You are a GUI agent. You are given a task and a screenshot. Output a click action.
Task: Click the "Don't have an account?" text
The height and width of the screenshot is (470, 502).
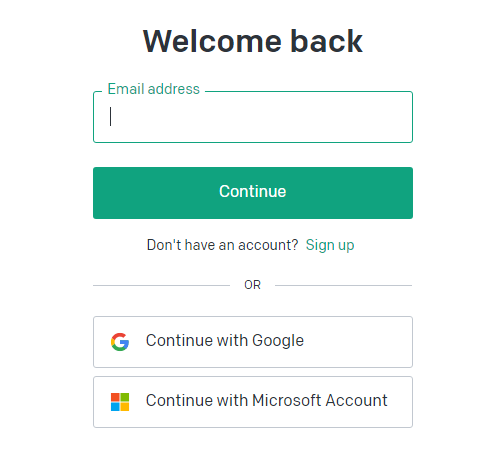(222, 245)
